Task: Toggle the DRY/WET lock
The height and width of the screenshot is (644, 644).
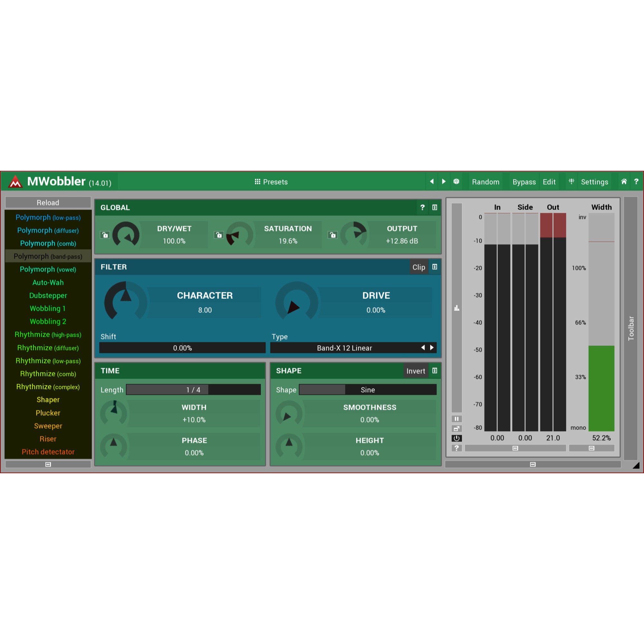Action: (x=105, y=235)
